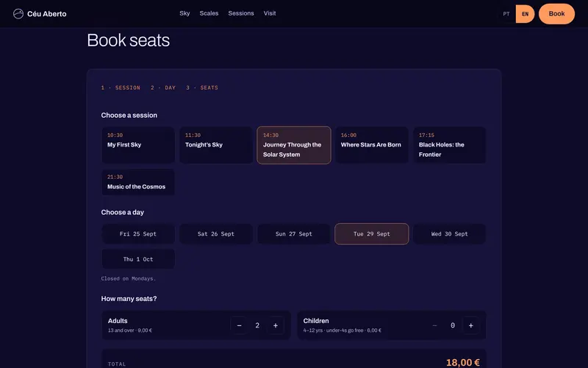Select step 2 Day
588x368 pixels.
point(163,88)
